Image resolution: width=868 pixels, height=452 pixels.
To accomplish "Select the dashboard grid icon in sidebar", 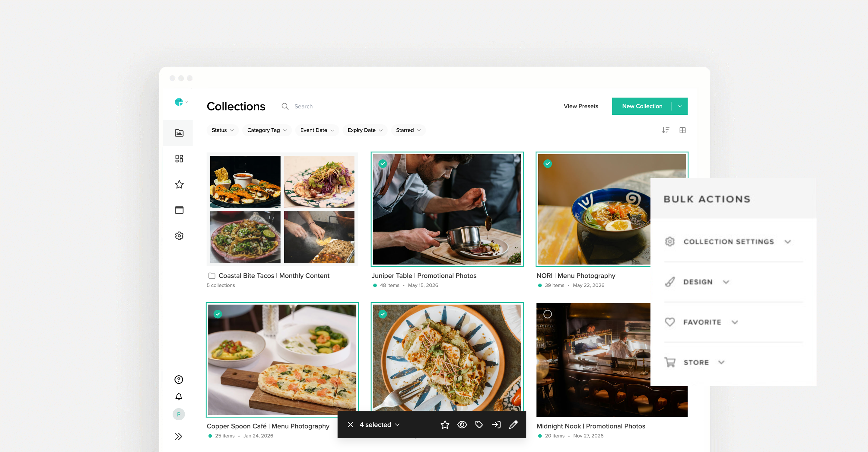I will [179, 159].
